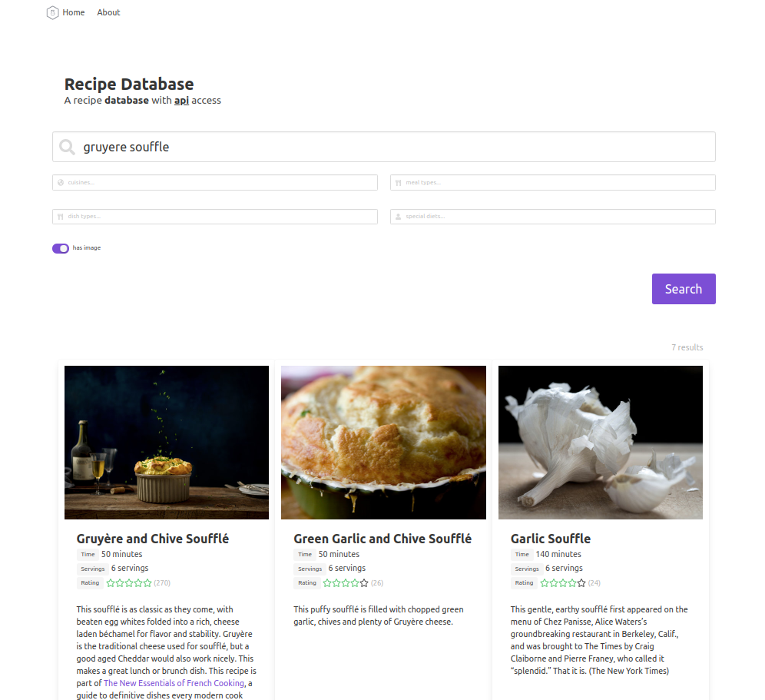Click the hexagon site logo icon

click(53, 13)
